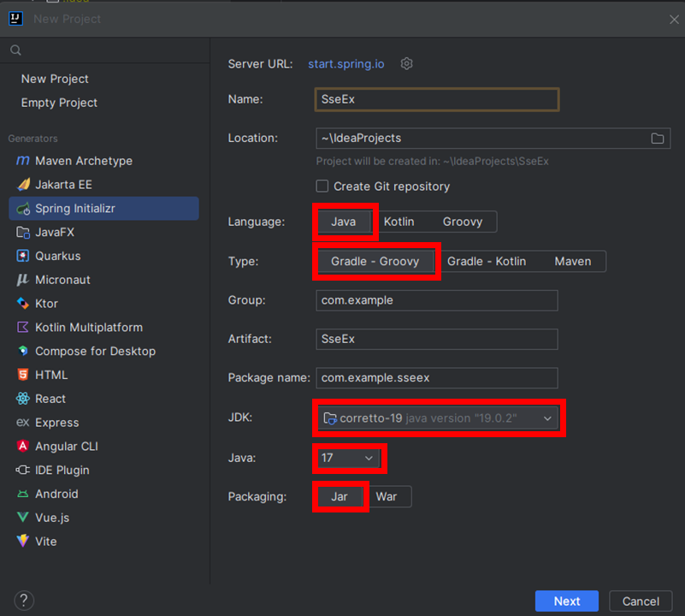Click the Micronaut icon

point(23,280)
